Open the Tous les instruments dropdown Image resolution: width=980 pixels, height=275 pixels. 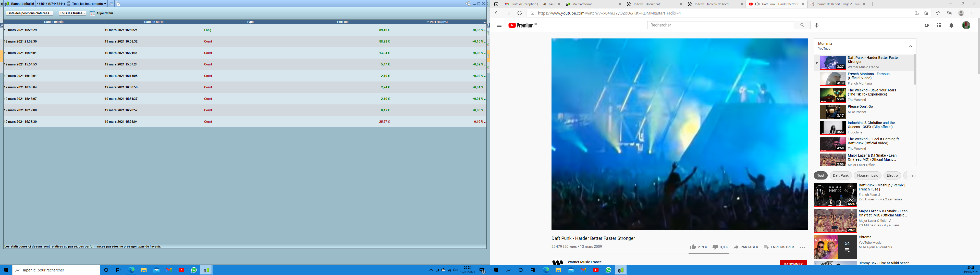pos(89,4)
